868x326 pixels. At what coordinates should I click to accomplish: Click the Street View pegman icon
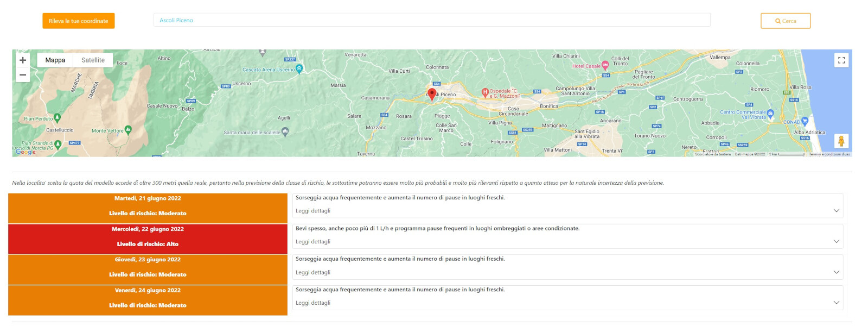point(841,141)
